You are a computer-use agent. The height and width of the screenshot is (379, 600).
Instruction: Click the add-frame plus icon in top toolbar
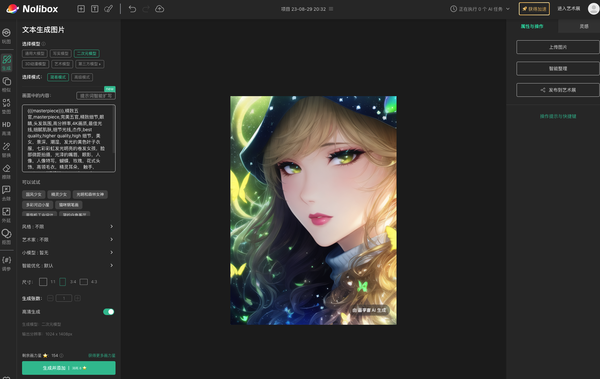coord(81,9)
